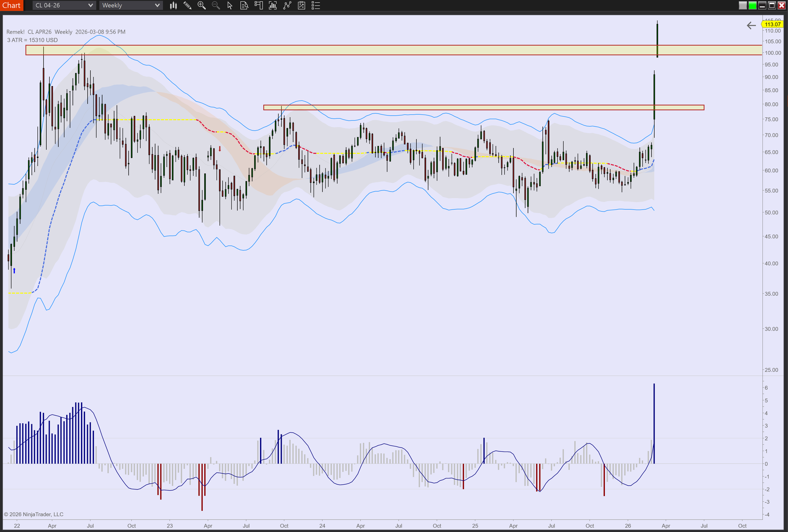
Task: Click the yellow 113.07 price marker
Action: click(773, 24)
